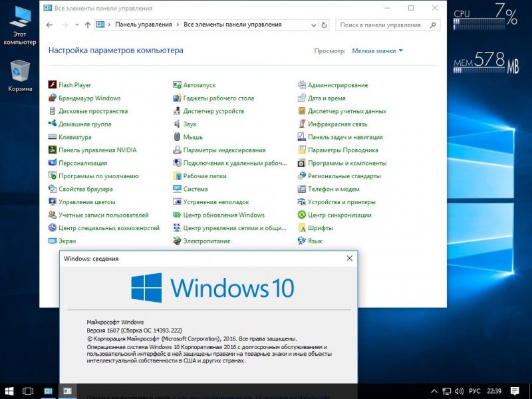The image size is (532, 399).
Task: Open Центр специальных возможностей link
Action: tap(109, 228)
